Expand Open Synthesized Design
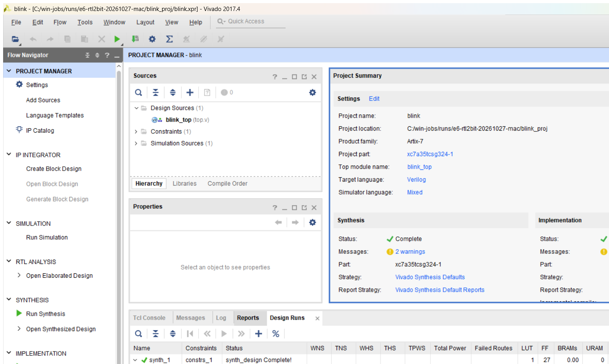This screenshot has height=364, width=609. (x=19, y=329)
